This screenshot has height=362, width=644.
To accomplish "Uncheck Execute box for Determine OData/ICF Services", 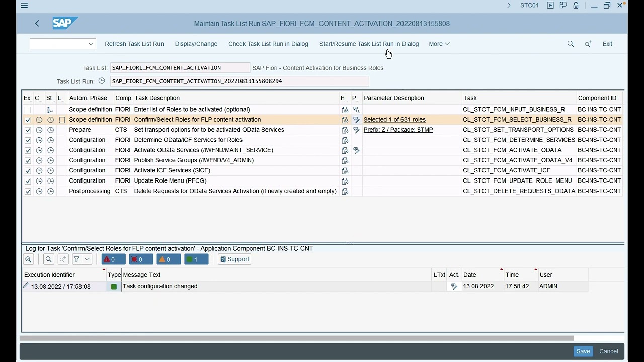I will click(x=28, y=140).
